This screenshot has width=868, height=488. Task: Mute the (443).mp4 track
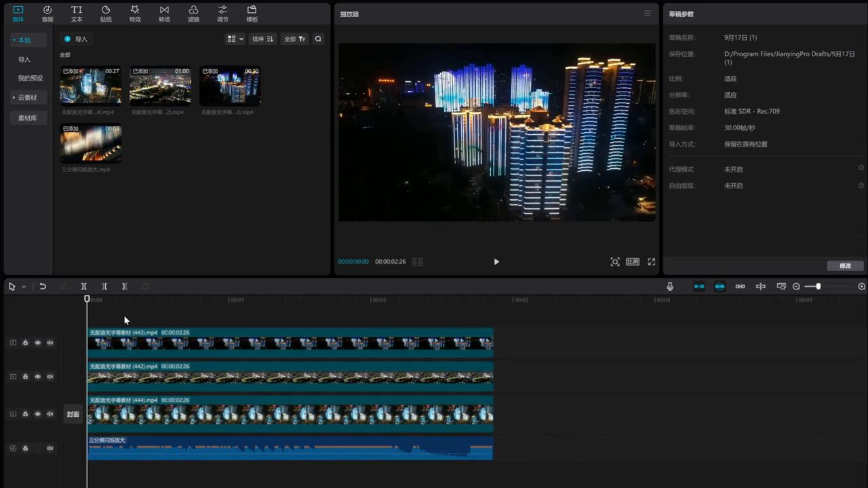tap(50, 343)
